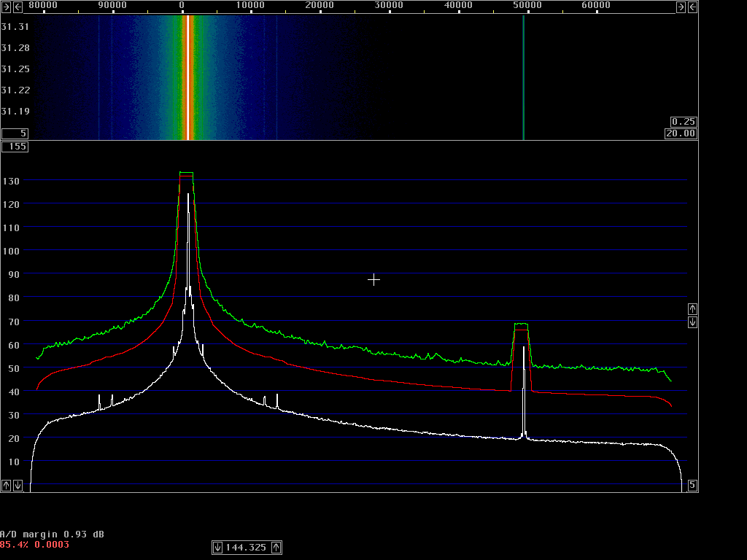Click the waterfall's 0.25 parameter box

click(x=684, y=122)
